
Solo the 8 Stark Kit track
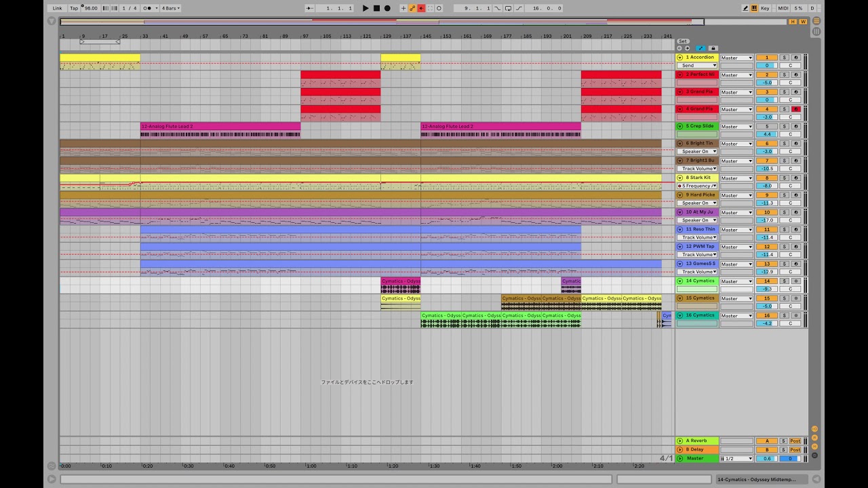784,178
